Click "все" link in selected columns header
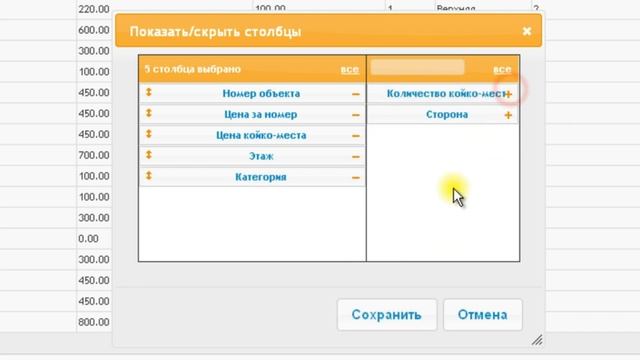The height and width of the screenshot is (360, 640). point(350,69)
